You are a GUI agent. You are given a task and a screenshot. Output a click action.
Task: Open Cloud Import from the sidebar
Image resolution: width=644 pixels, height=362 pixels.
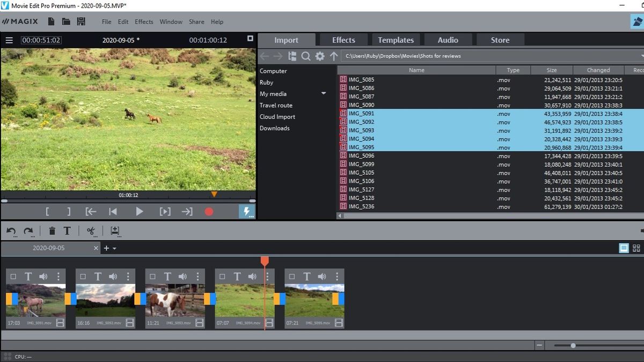pyautogui.click(x=277, y=116)
